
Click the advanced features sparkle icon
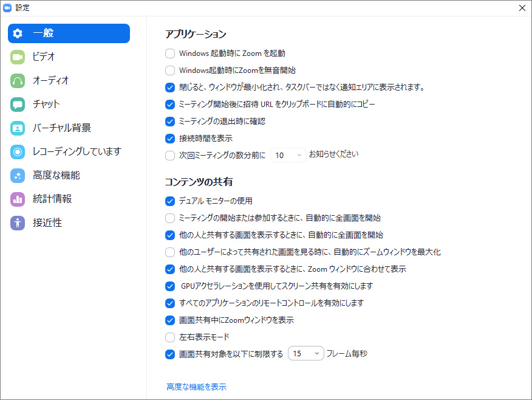pyautogui.click(x=18, y=176)
